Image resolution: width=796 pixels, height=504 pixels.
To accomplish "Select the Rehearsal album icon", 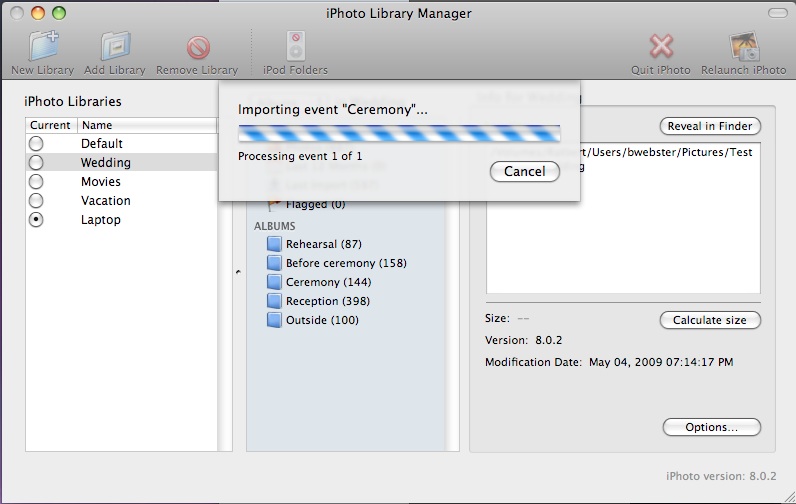I will [275, 244].
